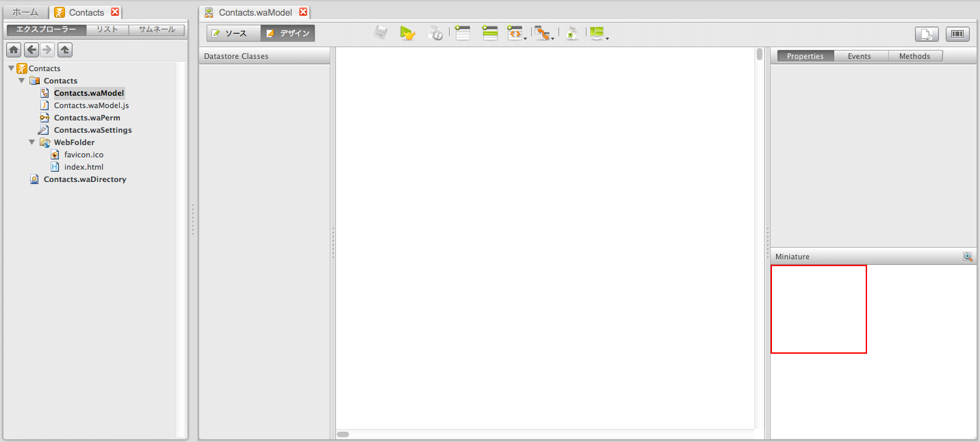The width and height of the screenshot is (980, 442).
Task: Open index.html in the WebFolder
Action: (83, 167)
